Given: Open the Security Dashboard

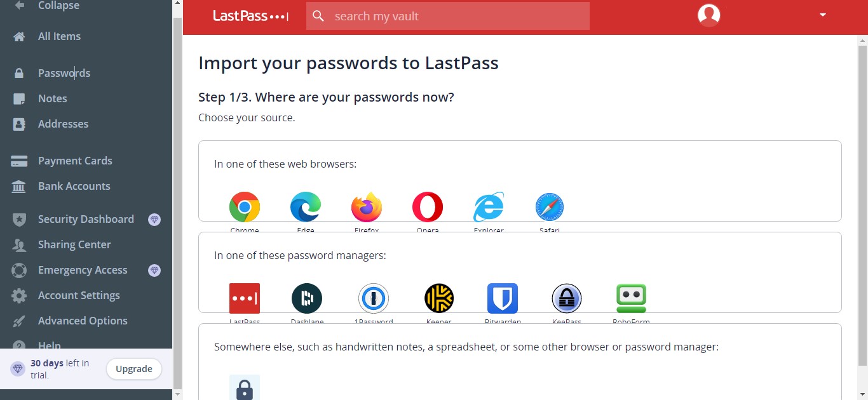Looking at the screenshot, I should click(x=86, y=219).
